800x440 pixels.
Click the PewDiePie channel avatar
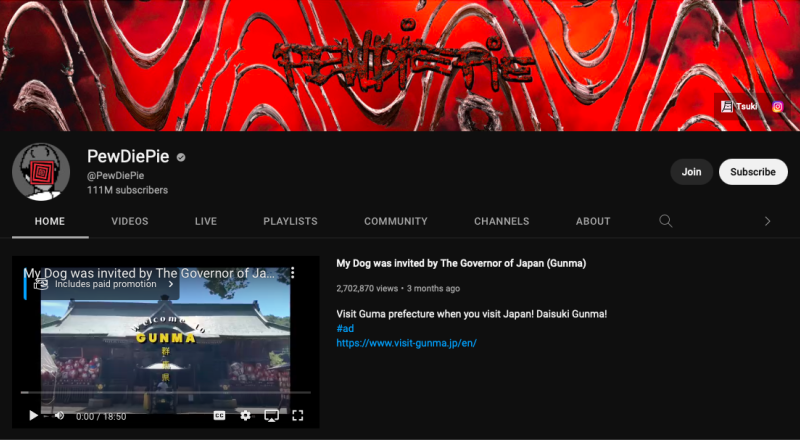tap(41, 172)
